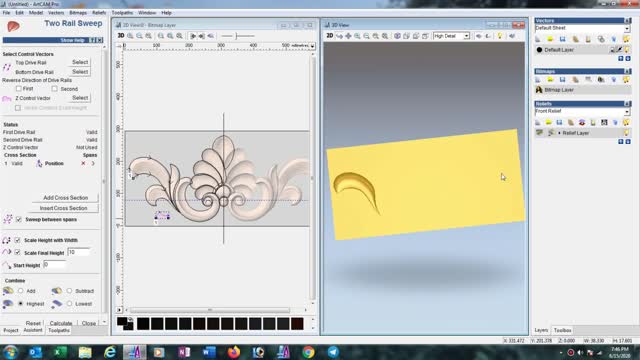640x360 pixels.
Task: Click the pan cross icon in 3D View
Action: click(348, 36)
